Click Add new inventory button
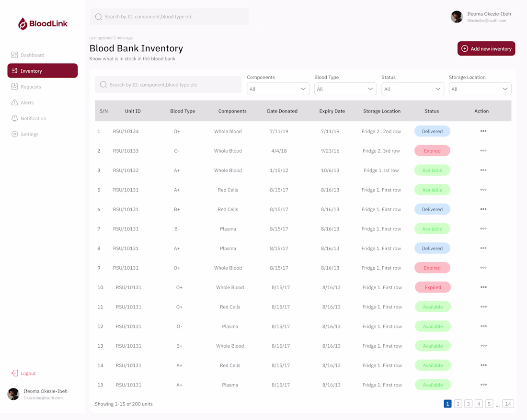The image size is (527, 420). click(x=486, y=48)
